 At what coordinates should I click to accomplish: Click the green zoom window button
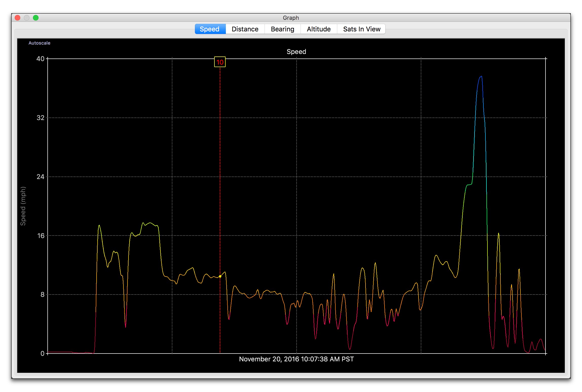36,18
